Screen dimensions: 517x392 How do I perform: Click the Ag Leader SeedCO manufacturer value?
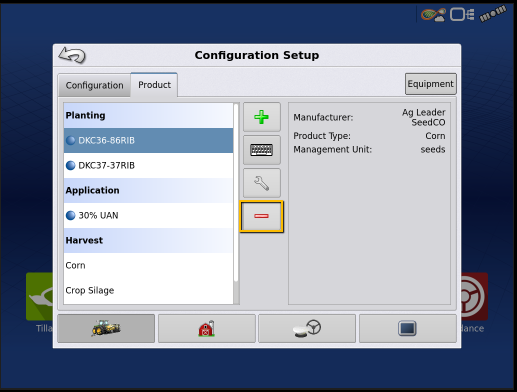[423, 117]
